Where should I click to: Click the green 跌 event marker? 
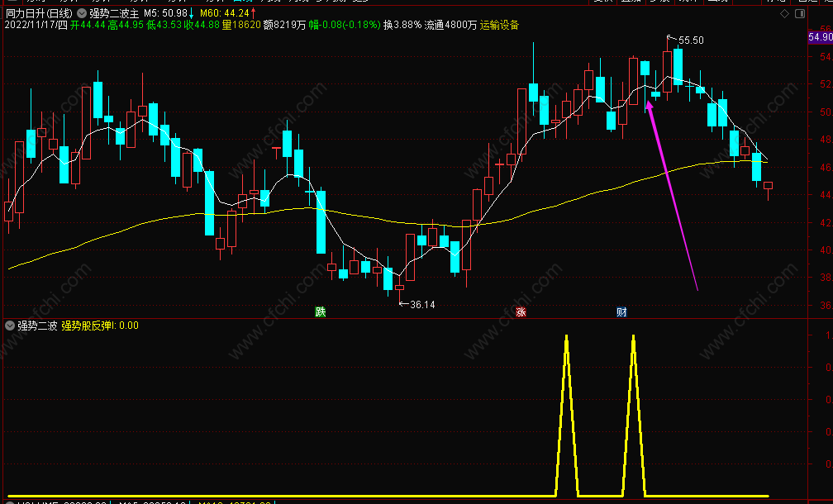(321, 311)
